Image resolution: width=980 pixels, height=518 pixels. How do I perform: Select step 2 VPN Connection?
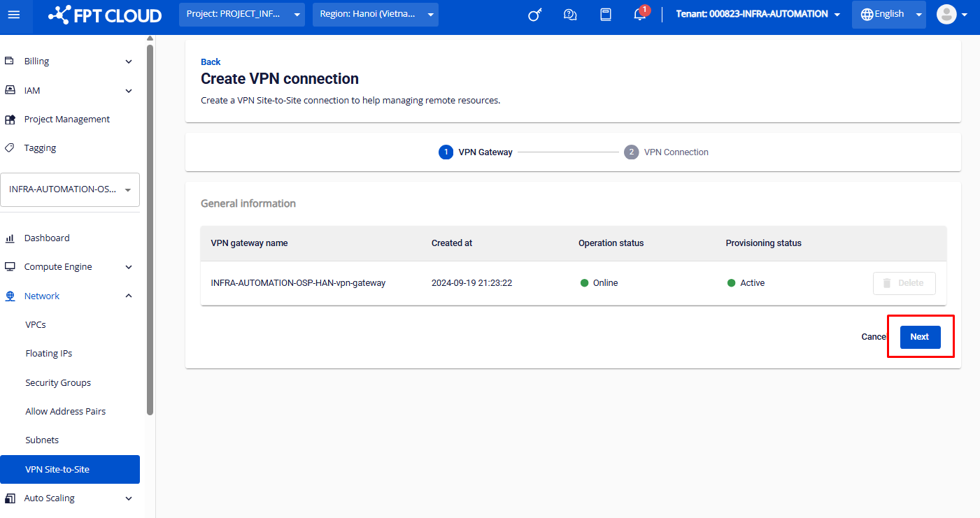coord(666,152)
